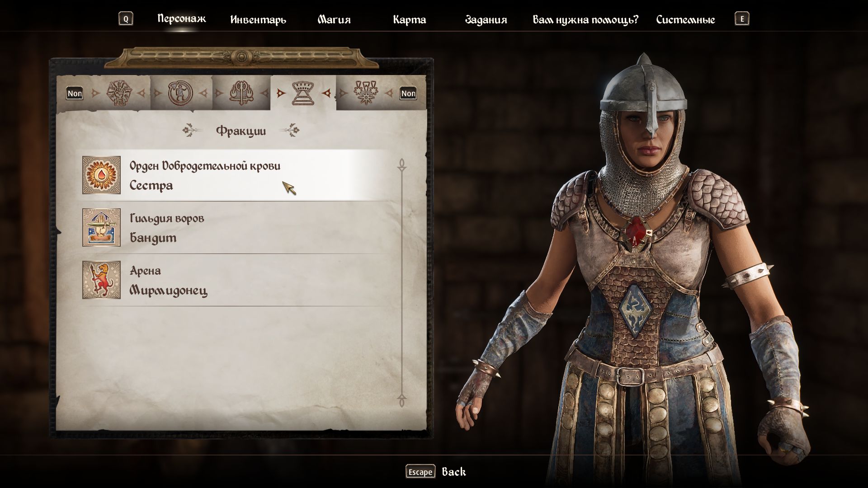Open the Карта menu tab

pyautogui.click(x=409, y=19)
